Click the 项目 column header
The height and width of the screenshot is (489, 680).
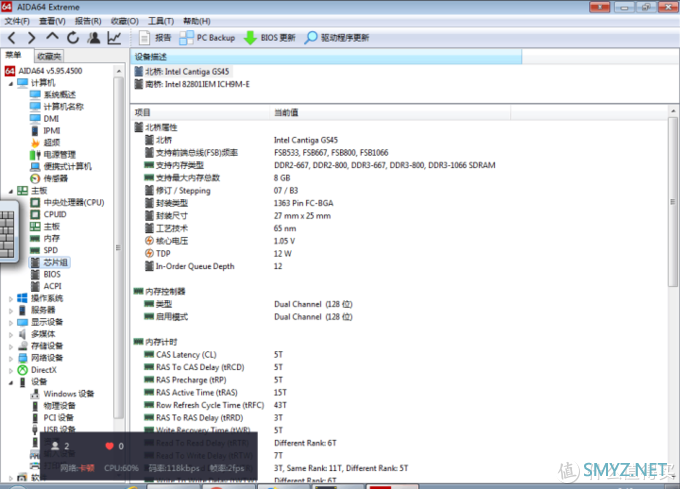click(x=200, y=113)
